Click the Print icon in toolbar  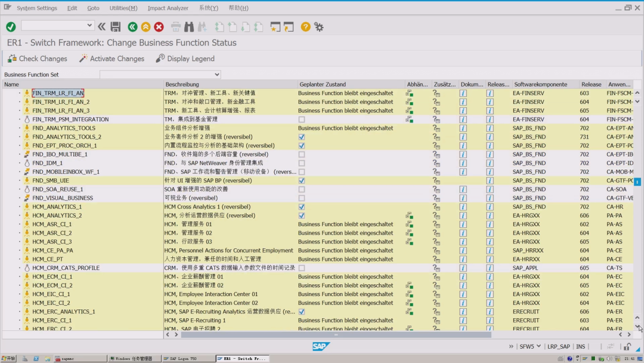click(176, 27)
